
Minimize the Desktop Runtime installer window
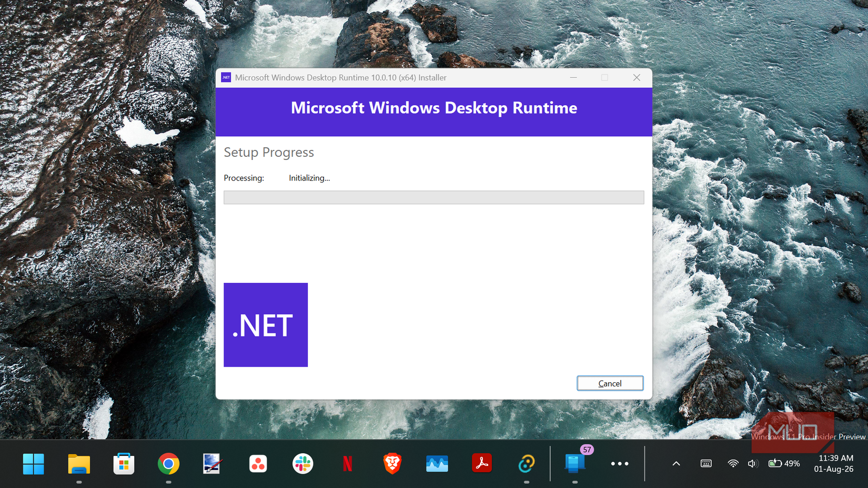pyautogui.click(x=573, y=77)
